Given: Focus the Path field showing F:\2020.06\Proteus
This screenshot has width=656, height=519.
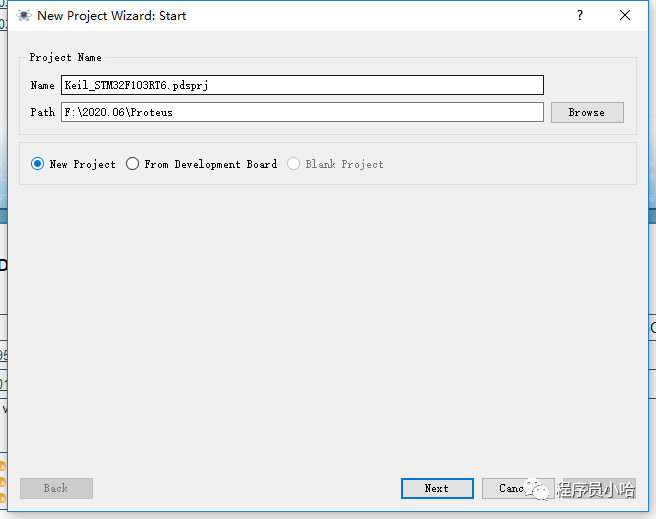Looking at the screenshot, I should [x=301, y=112].
